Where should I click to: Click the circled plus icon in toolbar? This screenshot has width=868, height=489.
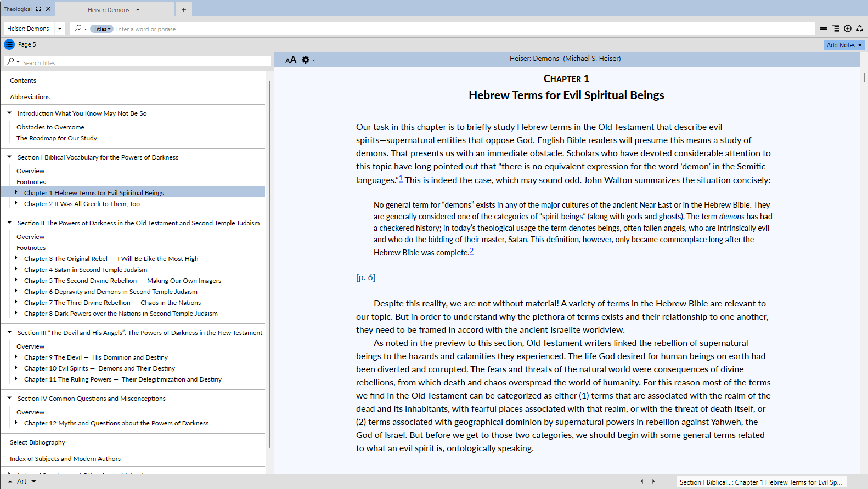(848, 29)
